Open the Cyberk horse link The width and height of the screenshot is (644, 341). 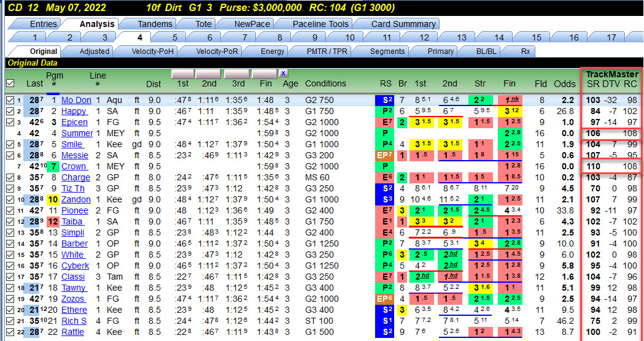click(x=75, y=266)
